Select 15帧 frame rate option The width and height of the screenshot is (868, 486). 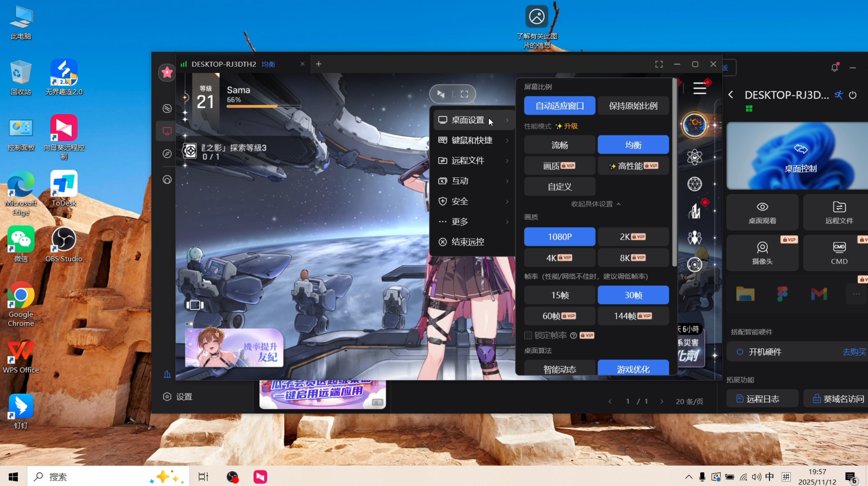tap(559, 295)
